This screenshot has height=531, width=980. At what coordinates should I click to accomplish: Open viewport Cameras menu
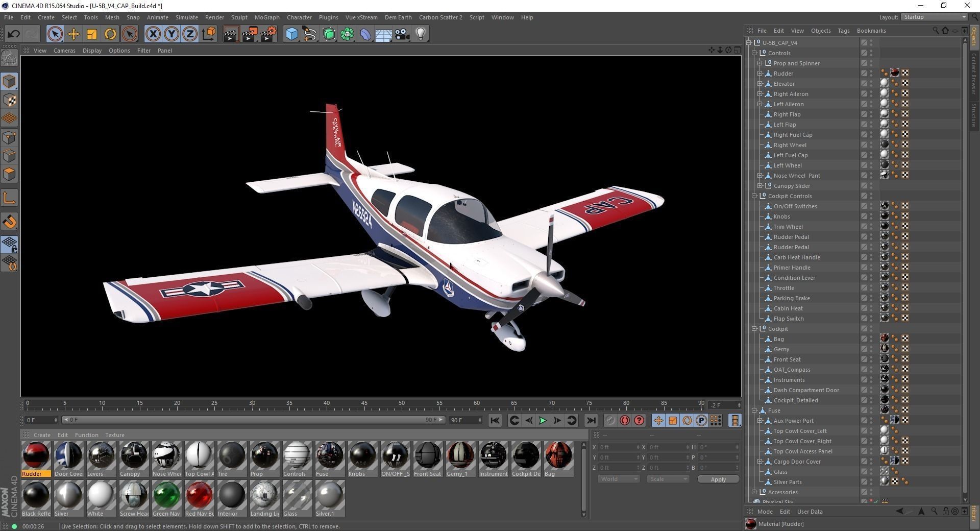tap(64, 51)
